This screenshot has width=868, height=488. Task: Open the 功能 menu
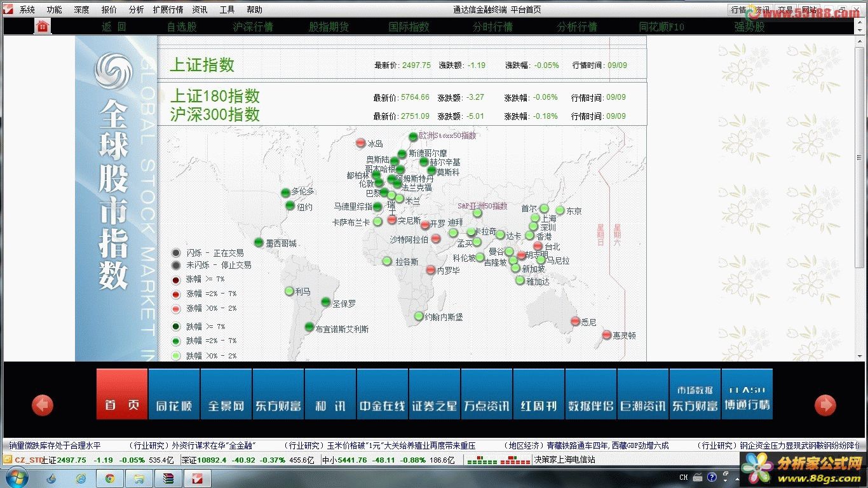(x=55, y=10)
